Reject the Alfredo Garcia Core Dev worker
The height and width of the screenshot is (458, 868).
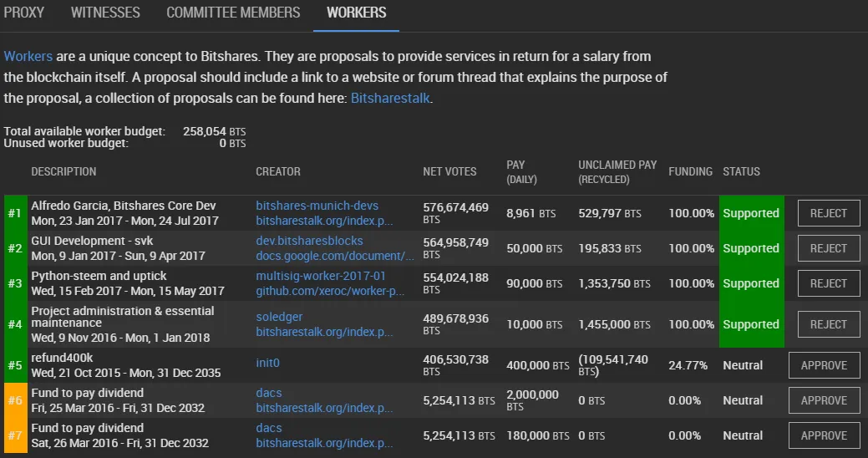pos(829,213)
